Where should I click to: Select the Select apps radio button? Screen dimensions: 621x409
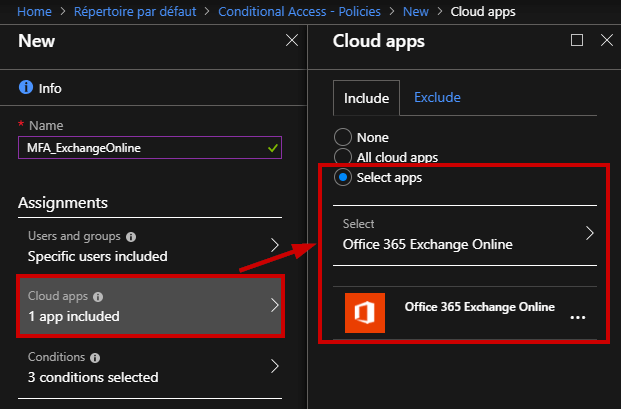pyautogui.click(x=343, y=177)
